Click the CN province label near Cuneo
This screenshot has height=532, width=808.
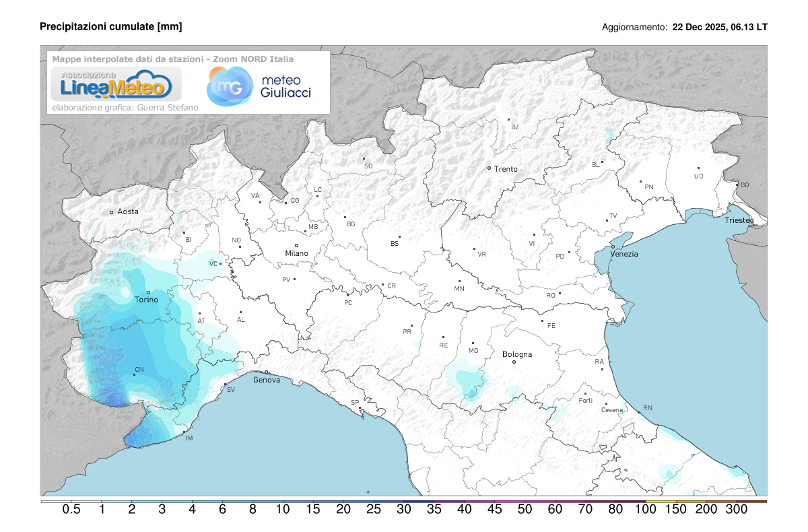(x=139, y=369)
